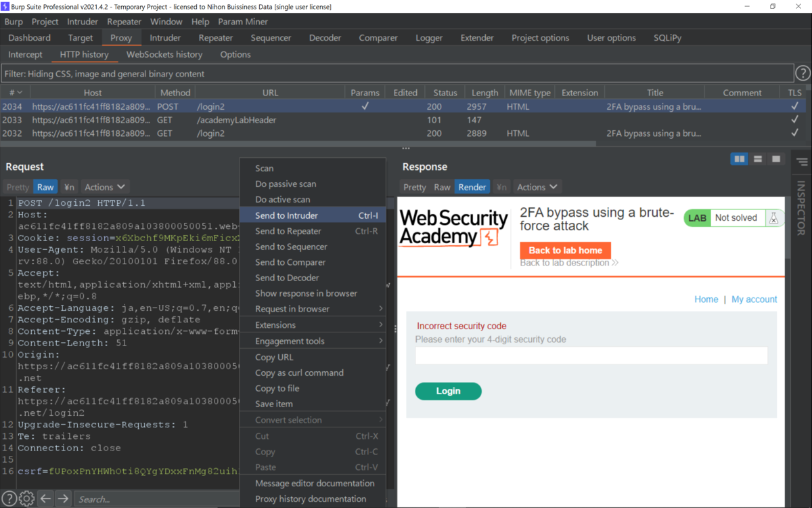
Task: Switch response view to Raw
Action: click(442, 187)
